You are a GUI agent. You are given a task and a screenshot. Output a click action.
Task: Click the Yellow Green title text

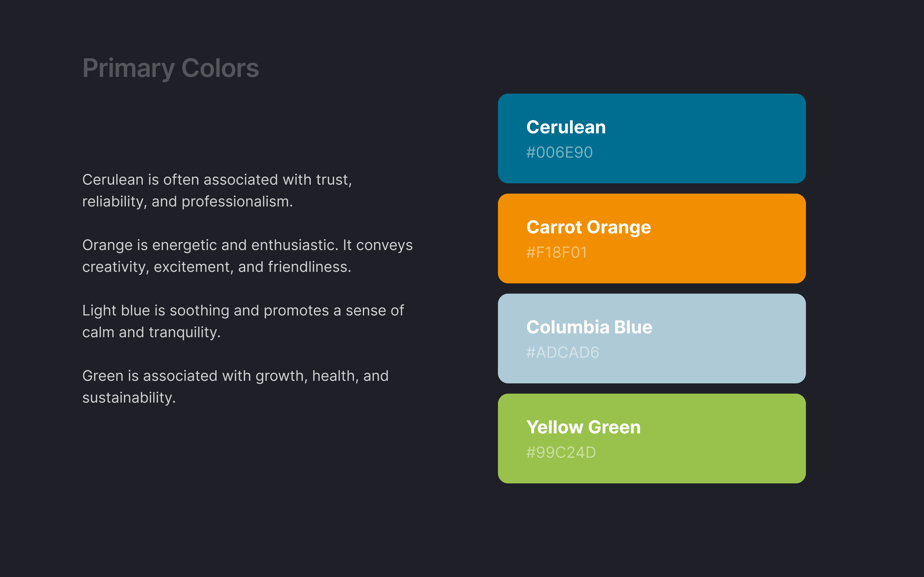point(583,427)
